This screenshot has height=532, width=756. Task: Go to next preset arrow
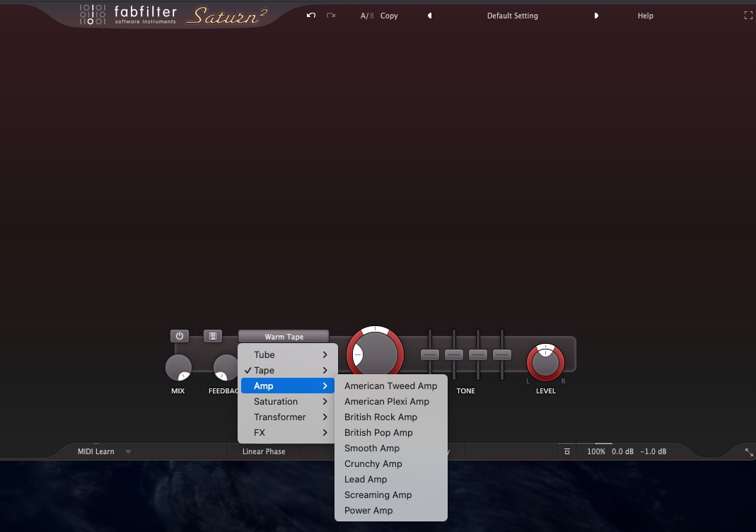596,16
